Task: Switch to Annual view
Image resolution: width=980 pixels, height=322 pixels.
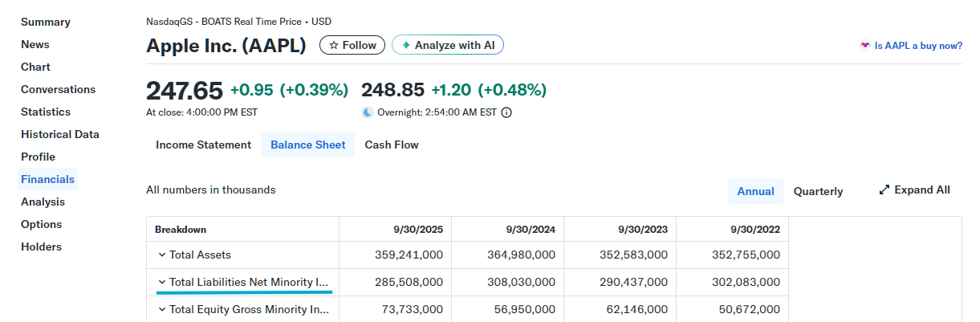Action: click(x=755, y=191)
